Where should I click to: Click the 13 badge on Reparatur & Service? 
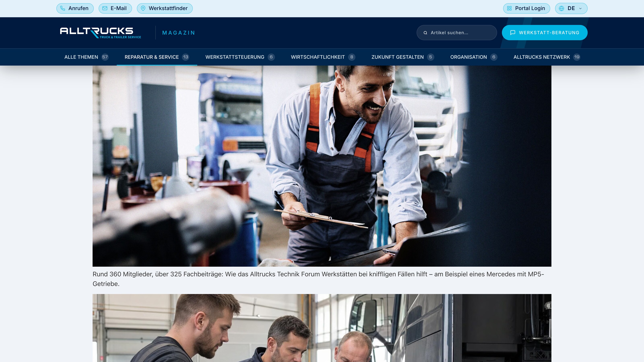186,57
